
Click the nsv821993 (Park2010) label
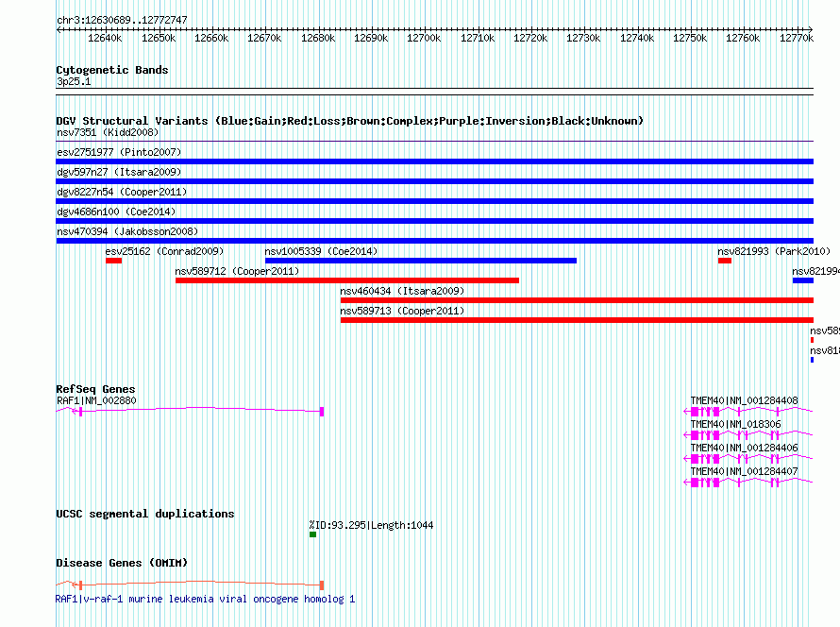774,251
